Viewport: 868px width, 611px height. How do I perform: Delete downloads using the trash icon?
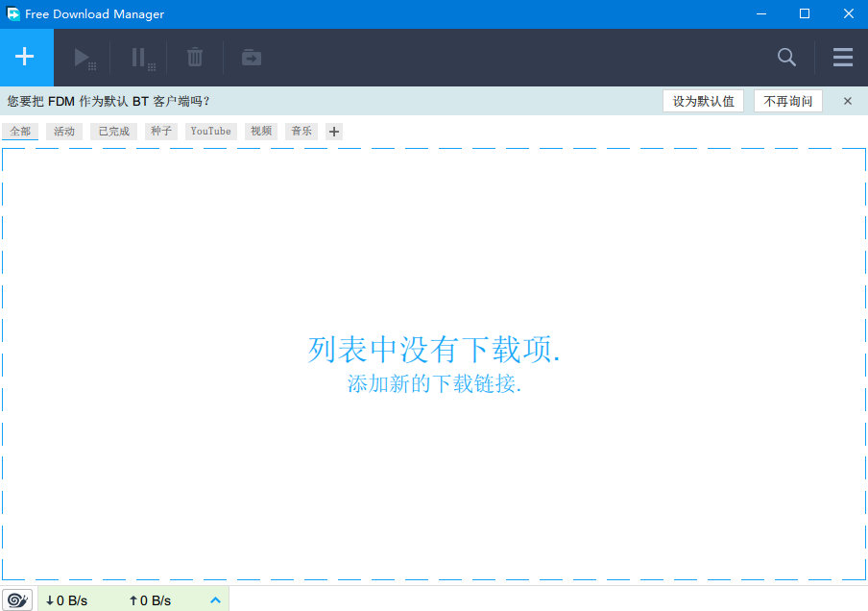pyautogui.click(x=194, y=57)
